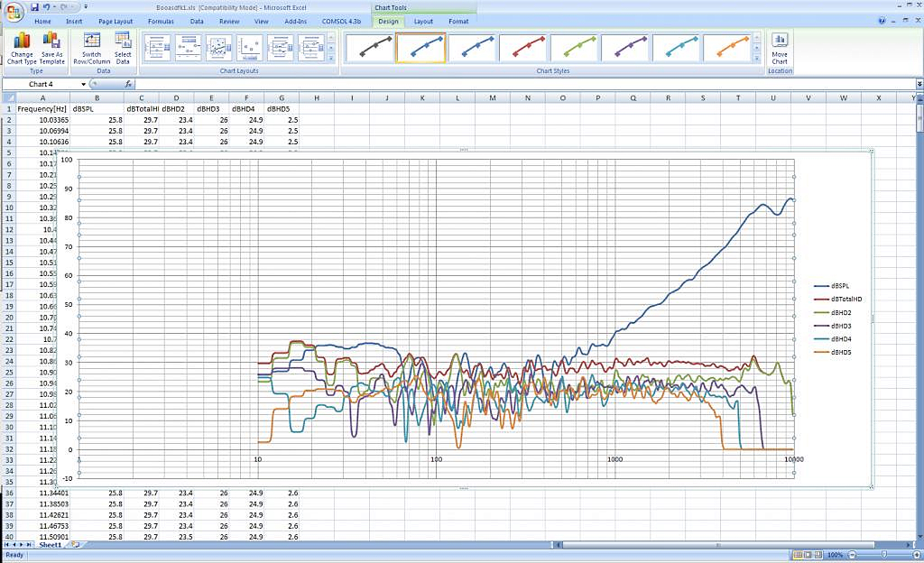Open the Name Box dropdown arrow
Image resolution: width=924 pixels, height=563 pixels.
(x=83, y=84)
